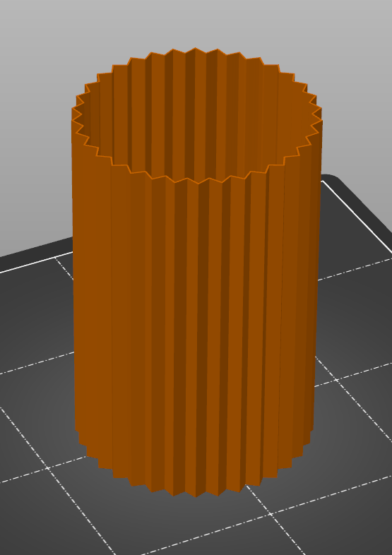Viewport: 392px width, 555px height.
Task: Click the dark print bed surface left of model
Action: [35, 318]
